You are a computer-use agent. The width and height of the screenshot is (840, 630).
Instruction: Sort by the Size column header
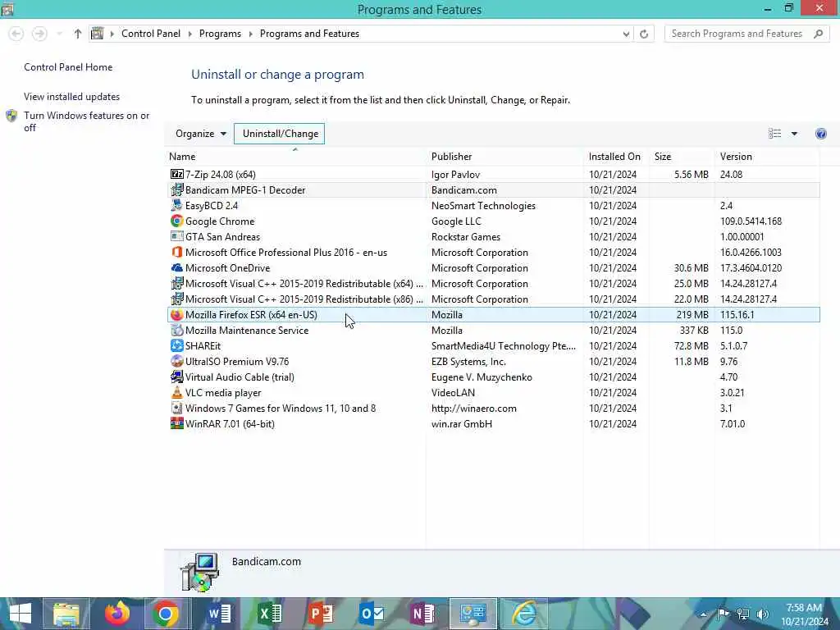[x=682, y=157]
